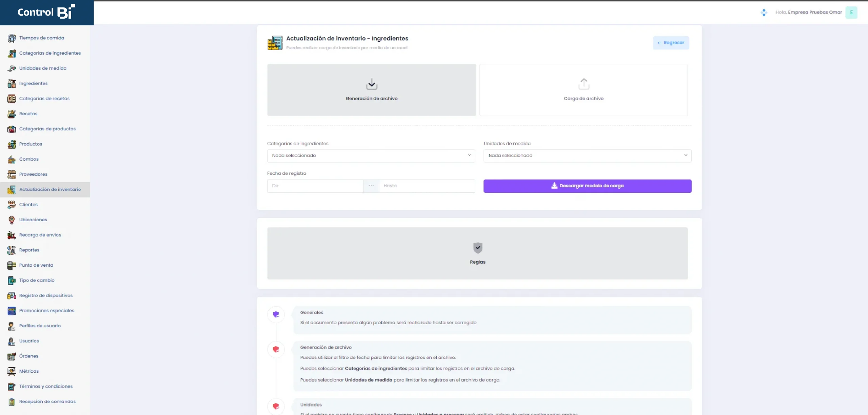Click the user avatar E badge
This screenshot has height=415, width=868.
(x=851, y=13)
